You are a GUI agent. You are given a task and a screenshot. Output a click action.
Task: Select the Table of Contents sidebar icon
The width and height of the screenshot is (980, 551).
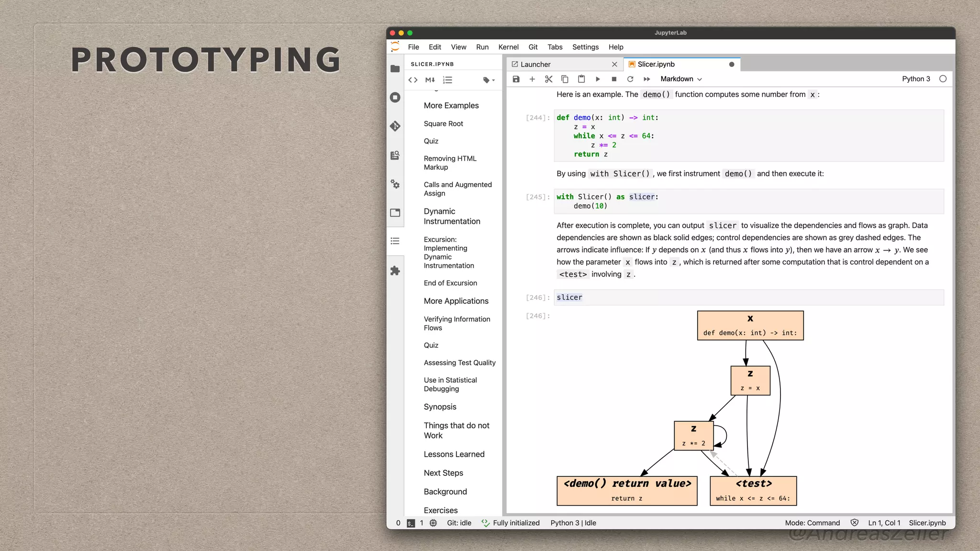[x=395, y=241]
